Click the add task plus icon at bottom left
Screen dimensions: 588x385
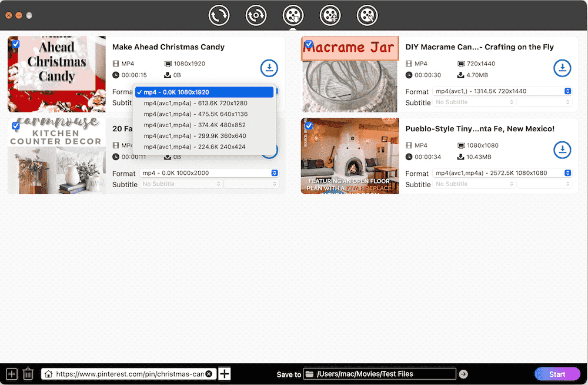[x=12, y=374]
